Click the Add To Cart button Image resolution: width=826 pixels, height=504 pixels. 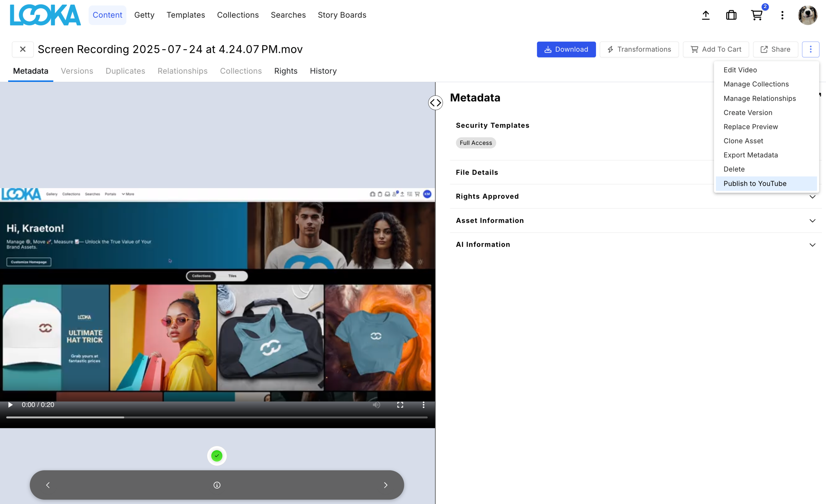click(716, 49)
